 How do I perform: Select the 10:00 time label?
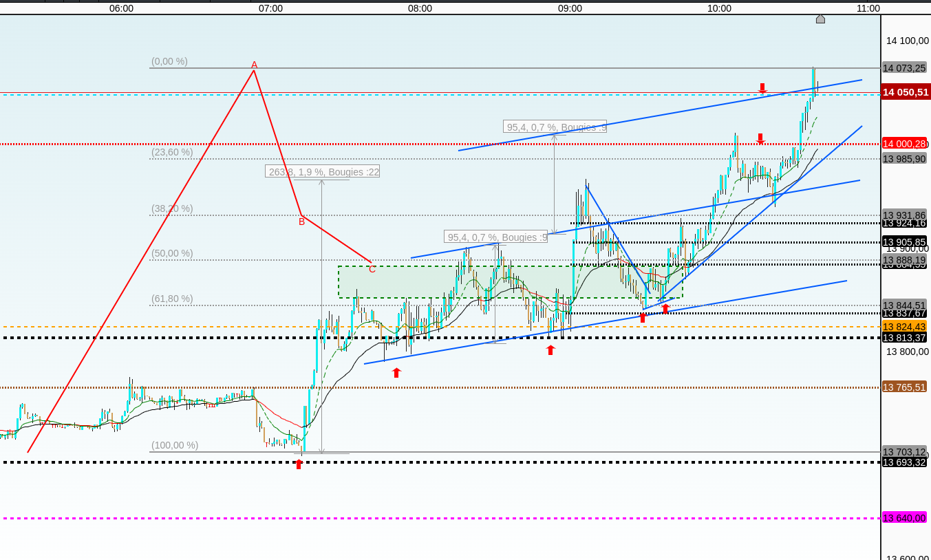(x=719, y=8)
